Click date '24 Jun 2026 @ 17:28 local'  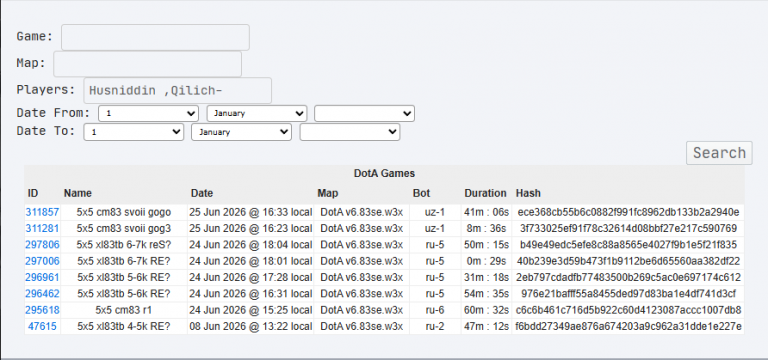(250, 277)
